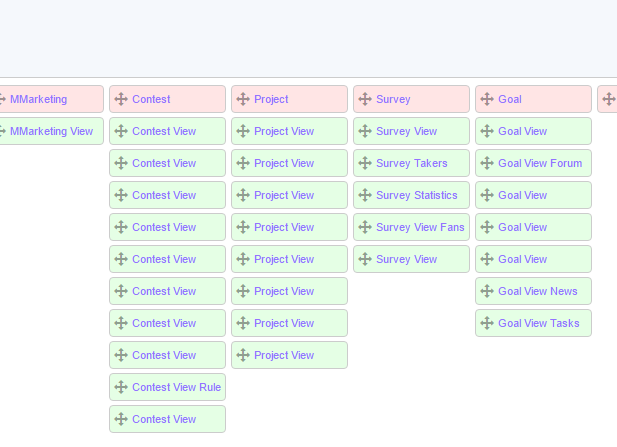The height and width of the screenshot is (447, 617).
Task: Click the move handle next to Survey Takers
Action: [x=365, y=163]
